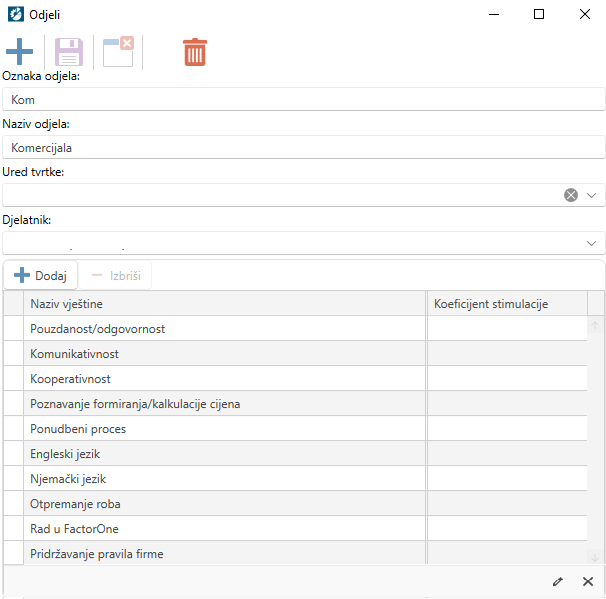Click the row selector beside Otpremanje roba

[x=14, y=504]
